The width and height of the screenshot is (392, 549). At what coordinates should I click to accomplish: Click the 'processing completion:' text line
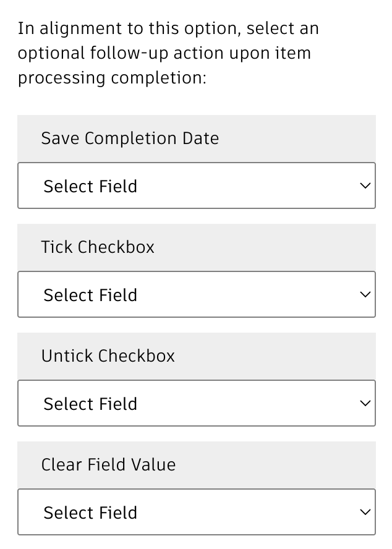tap(112, 78)
